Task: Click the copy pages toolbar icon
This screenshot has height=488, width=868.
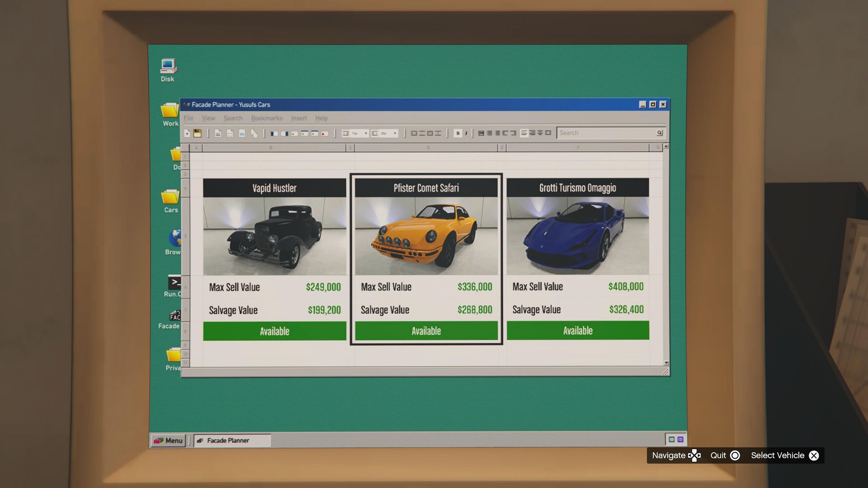Action: (254, 134)
